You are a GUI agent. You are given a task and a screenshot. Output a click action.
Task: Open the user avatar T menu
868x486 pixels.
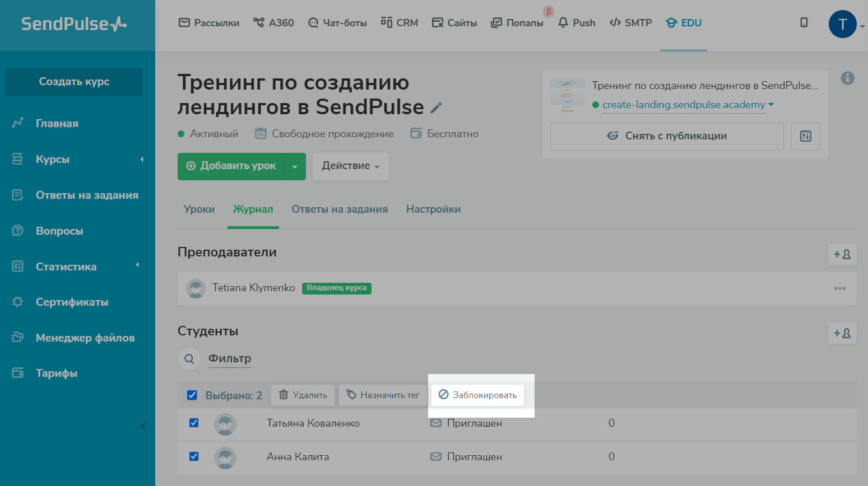(x=843, y=24)
